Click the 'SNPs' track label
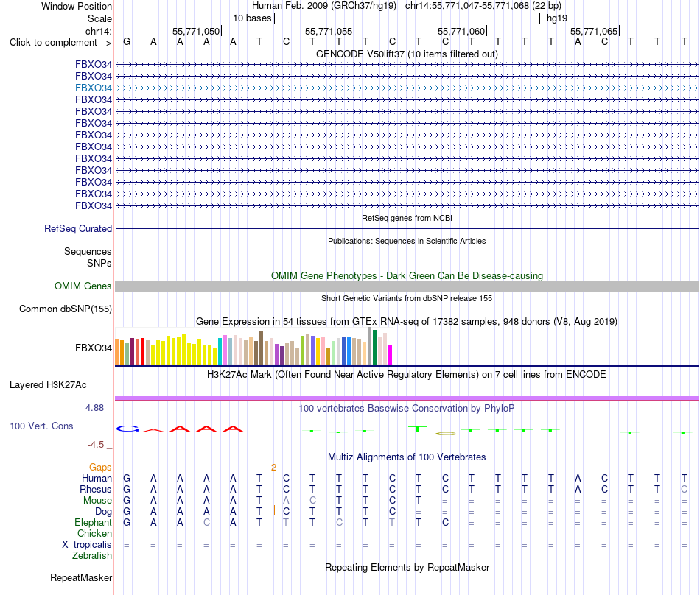 point(99,263)
